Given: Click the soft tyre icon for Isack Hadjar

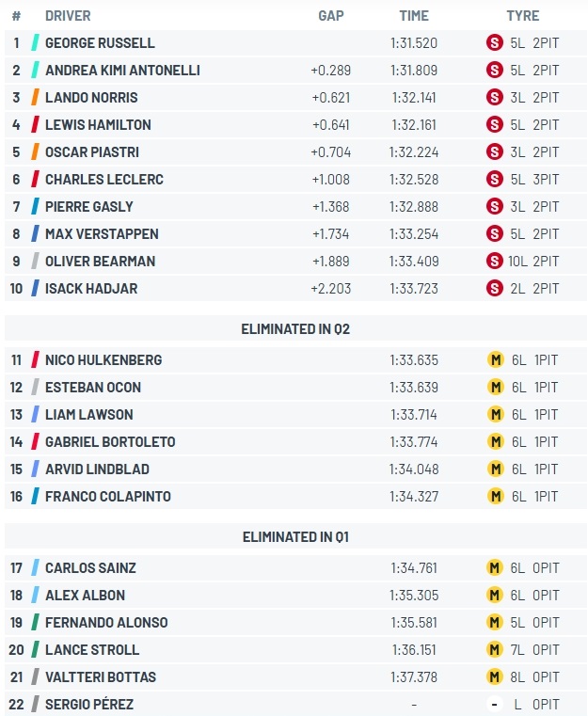Looking at the screenshot, I should click(494, 288).
